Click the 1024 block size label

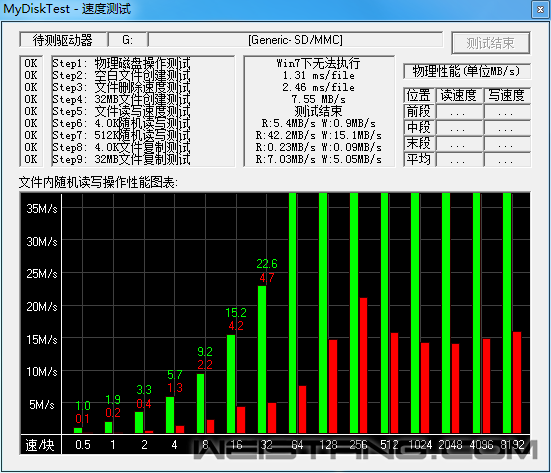tap(420, 445)
